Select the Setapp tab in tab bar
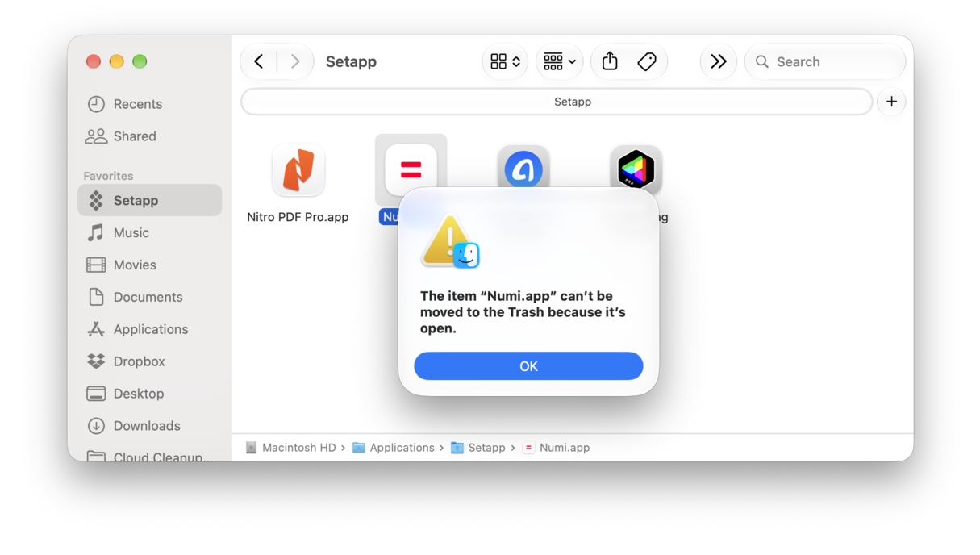The height and width of the screenshot is (555, 980). click(557, 102)
